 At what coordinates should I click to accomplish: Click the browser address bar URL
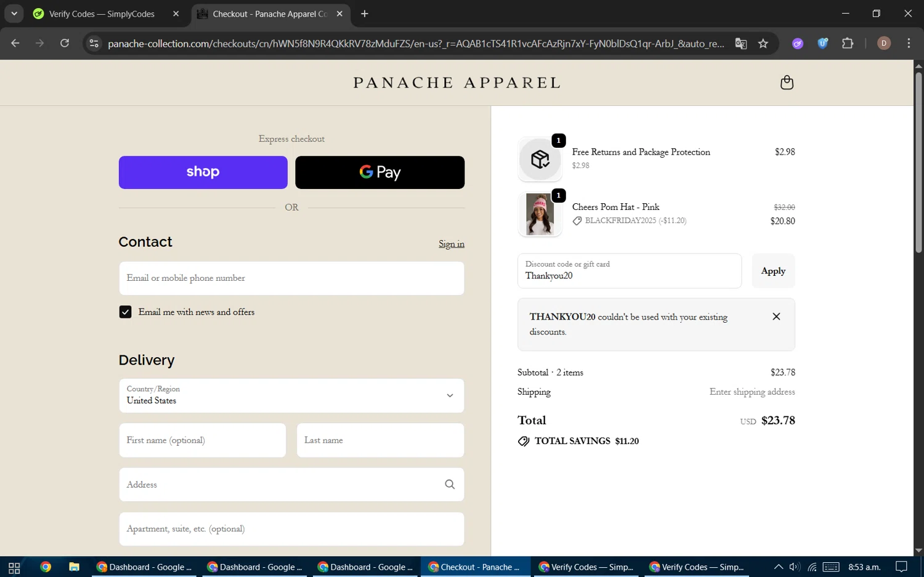[x=416, y=43]
